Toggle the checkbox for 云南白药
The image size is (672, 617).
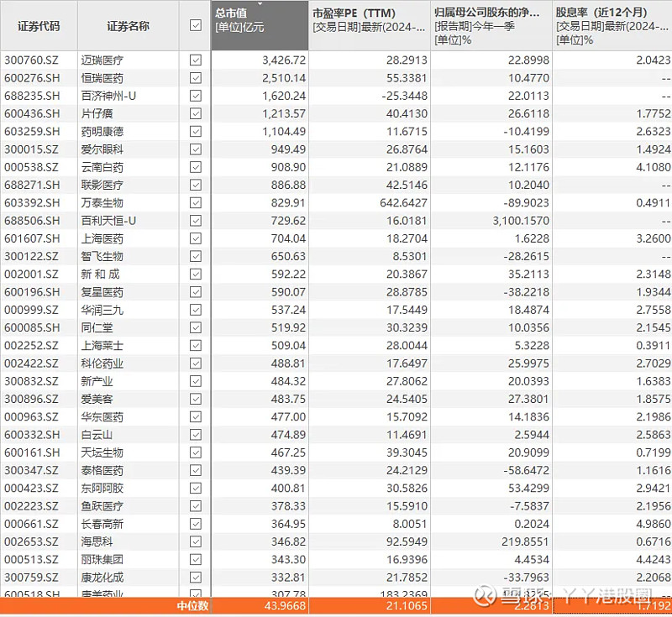pos(196,167)
